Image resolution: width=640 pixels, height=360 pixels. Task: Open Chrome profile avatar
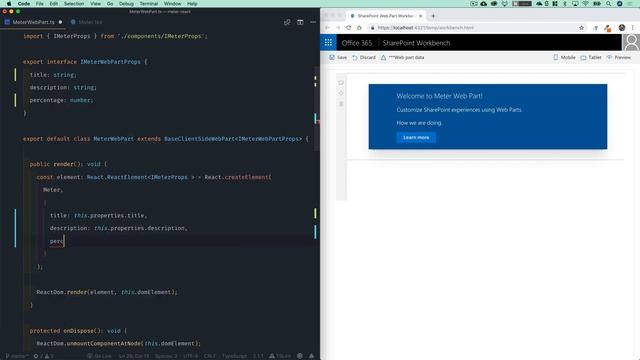pyautogui.click(x=622, y=28)
